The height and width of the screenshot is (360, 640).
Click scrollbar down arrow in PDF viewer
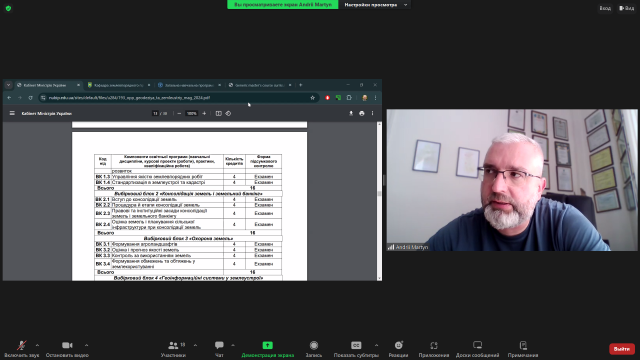(379, 278)
